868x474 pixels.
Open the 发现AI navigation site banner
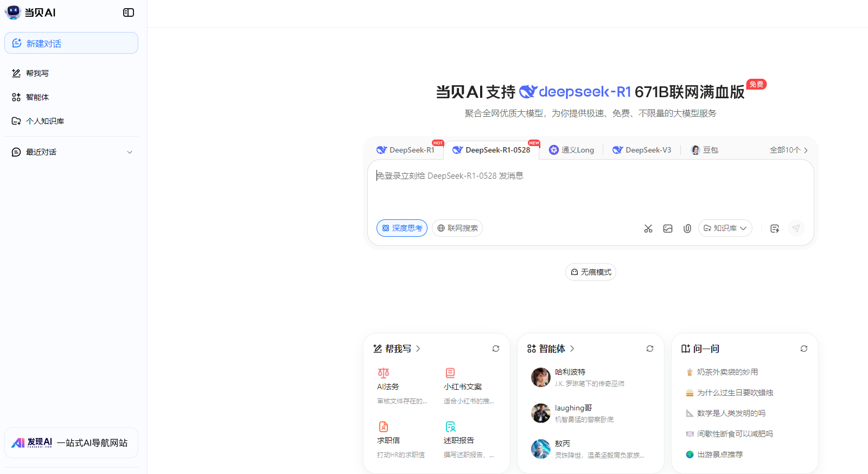[71, 443]
